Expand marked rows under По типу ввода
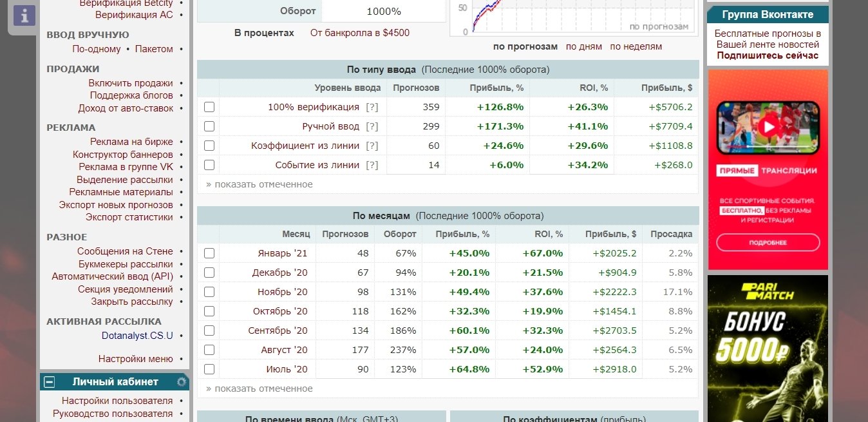 [x=259, y=184]
